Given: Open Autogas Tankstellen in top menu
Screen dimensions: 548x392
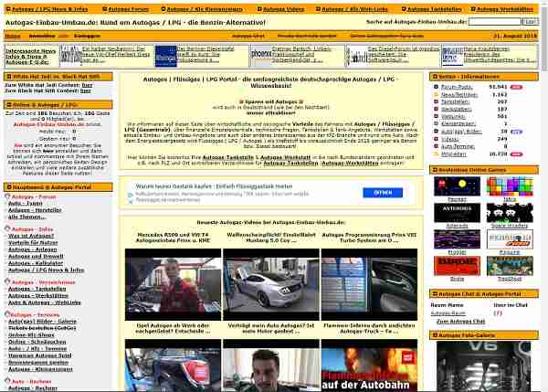Looking at the screenshot, I should [x=435, y=9].
